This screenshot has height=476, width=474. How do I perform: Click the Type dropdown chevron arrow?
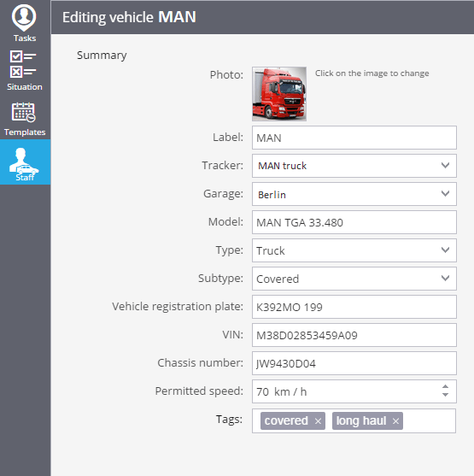(x=445, y=250)
